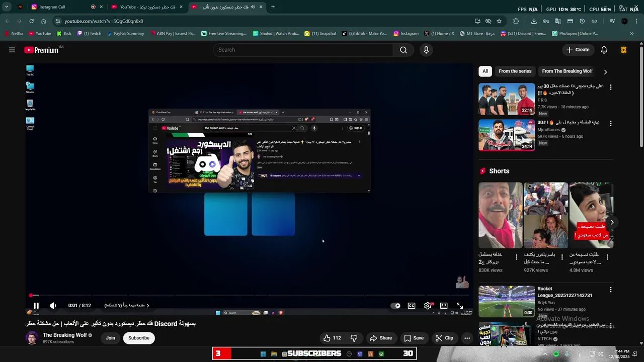Start voice search with the microphone
The image size is (644, 362).
(426, 50)
